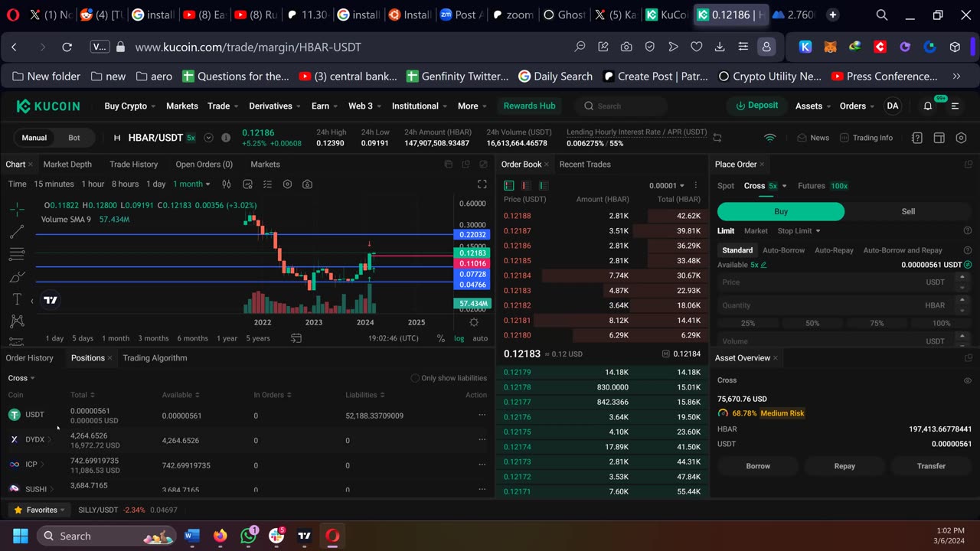Show sell orders only order book view
The width and height of the screenshot is (980, 551).
526,185
